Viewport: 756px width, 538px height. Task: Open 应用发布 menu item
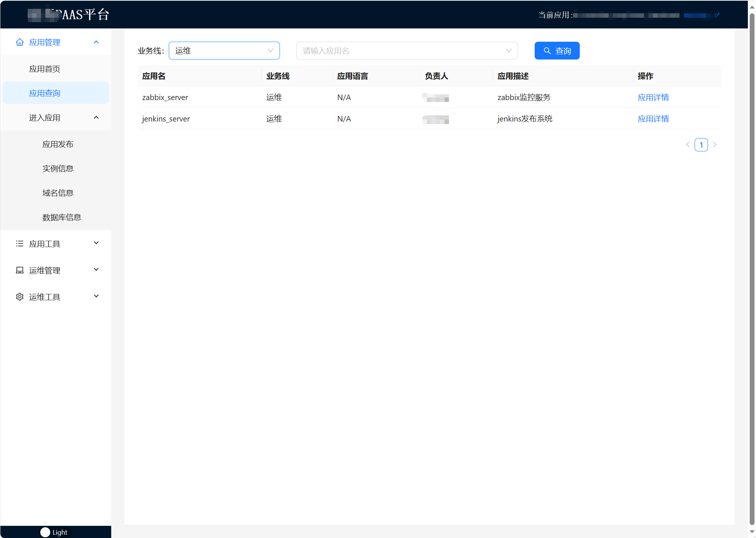pos(56,144)
